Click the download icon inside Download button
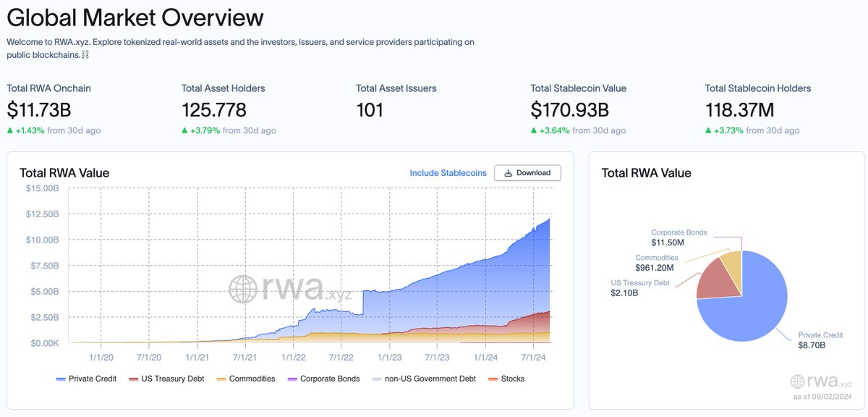Viewport: 868px width, 417px height. (509, 173)
